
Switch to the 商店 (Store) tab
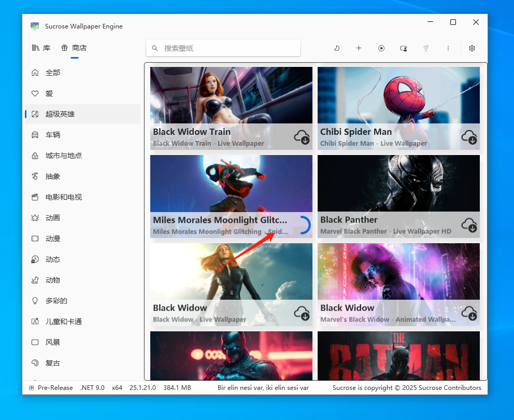(x=74, y=48)
